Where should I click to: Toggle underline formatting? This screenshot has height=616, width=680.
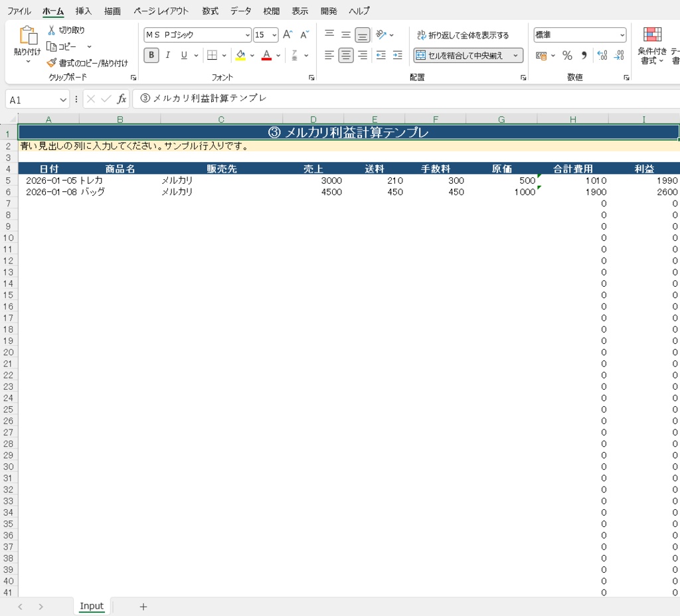(x=184, y=55)
